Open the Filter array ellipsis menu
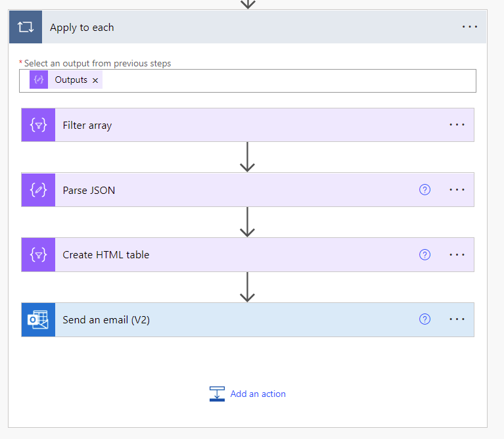The image size is (504, 439). pos(457,125)
